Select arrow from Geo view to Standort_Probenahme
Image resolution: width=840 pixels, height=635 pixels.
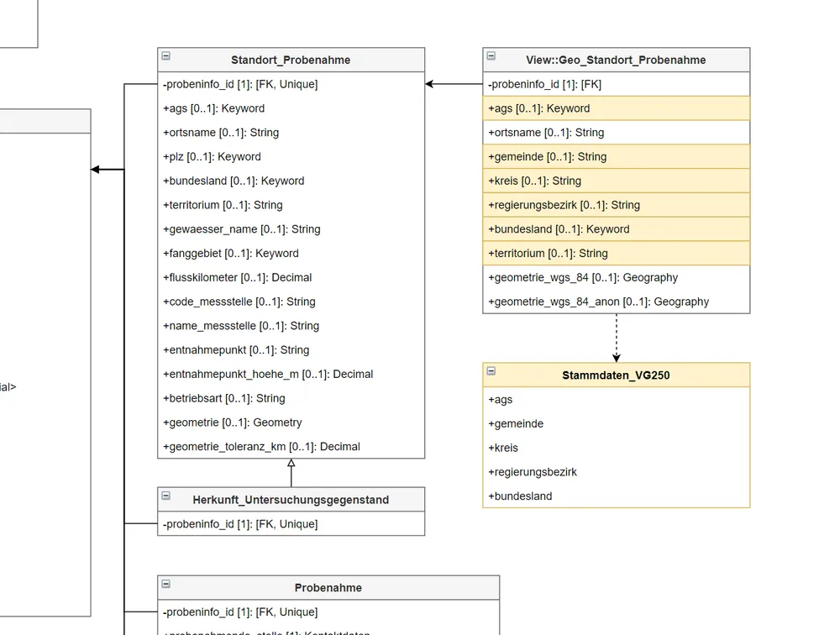pos(454,84)
